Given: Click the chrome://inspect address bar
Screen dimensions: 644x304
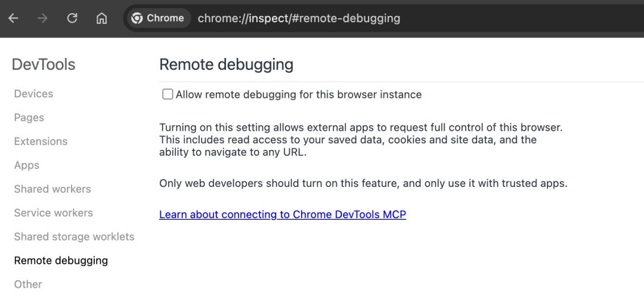Looking at the screenshot, I should (358, 19).
